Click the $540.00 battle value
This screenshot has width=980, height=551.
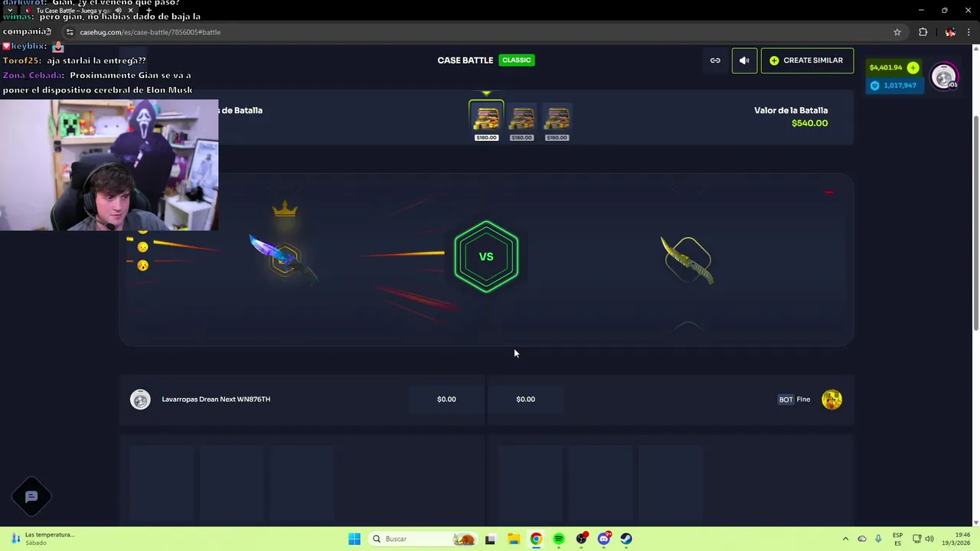(x=809, y=123)
